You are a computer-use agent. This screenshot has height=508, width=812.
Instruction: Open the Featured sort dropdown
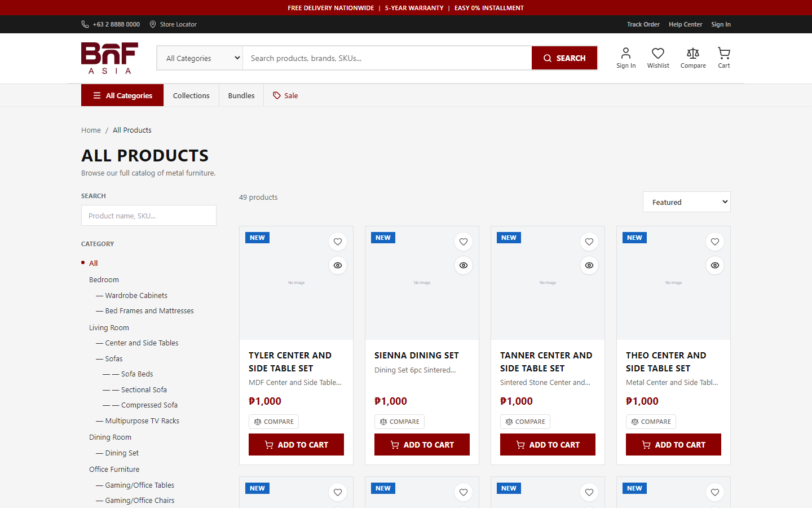687,202
